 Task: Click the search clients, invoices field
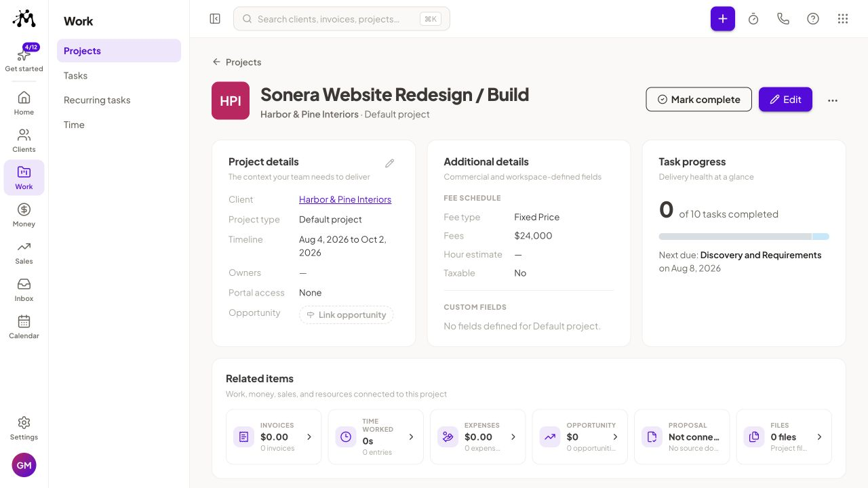click(342, 19)
